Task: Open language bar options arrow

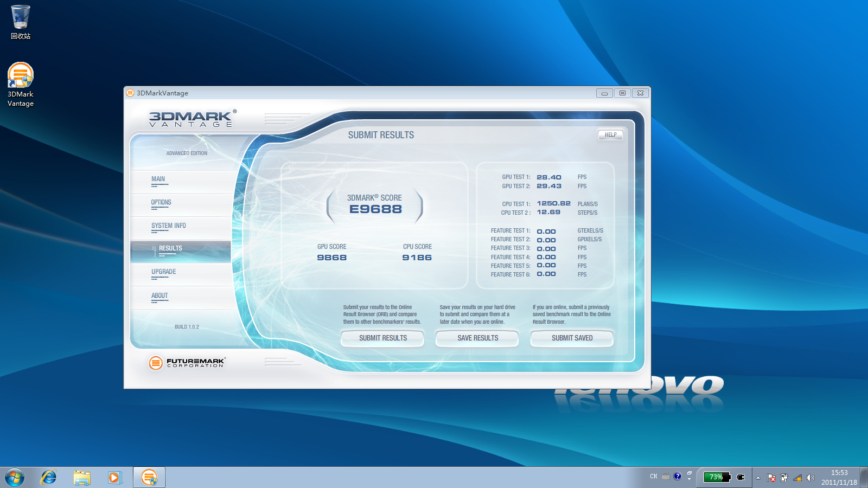Action: click(690, 479)
